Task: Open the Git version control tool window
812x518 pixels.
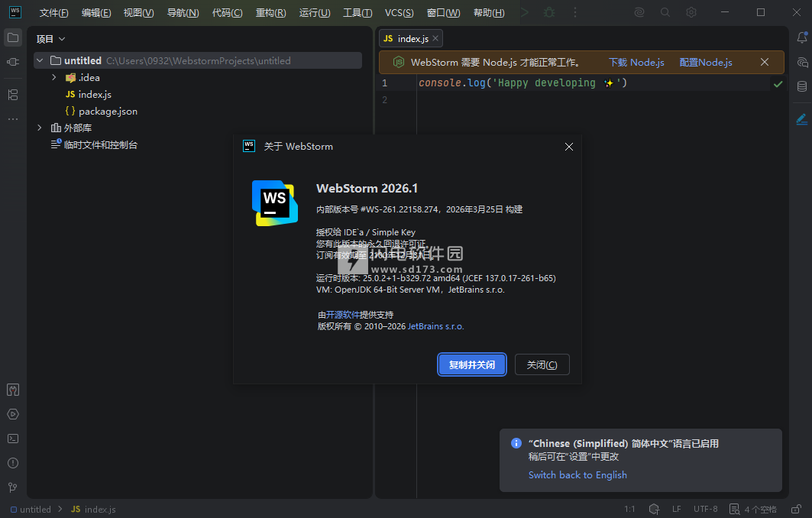Action: 12,487
